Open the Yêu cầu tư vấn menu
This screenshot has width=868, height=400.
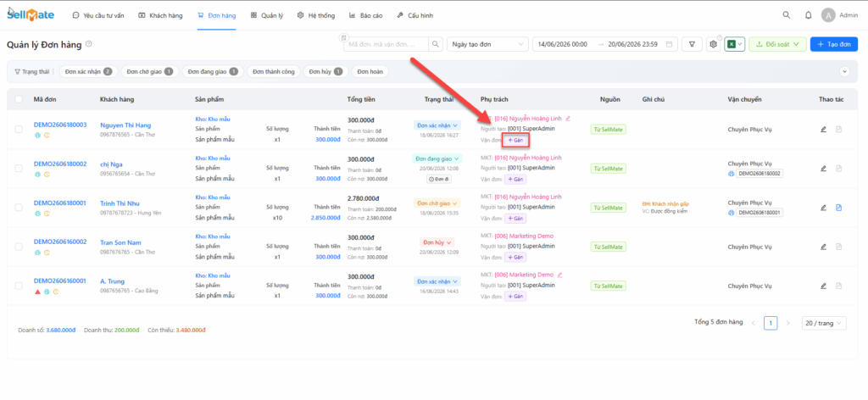click(98, 15)
